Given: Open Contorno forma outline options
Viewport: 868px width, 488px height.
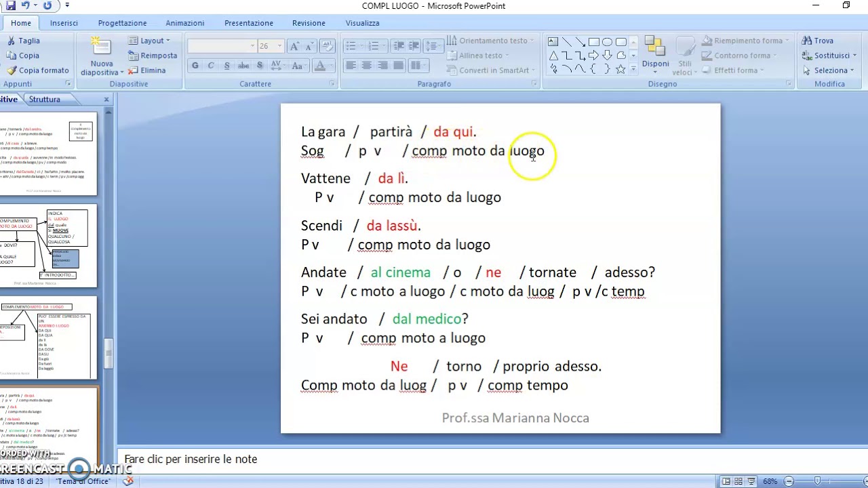Looking at the screenshot, I should (740, 56).
